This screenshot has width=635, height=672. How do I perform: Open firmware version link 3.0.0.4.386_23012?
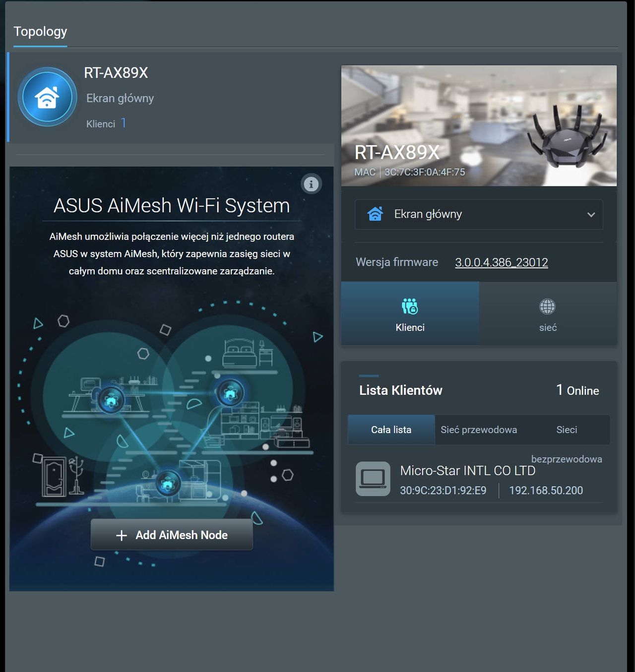[502, 262]
